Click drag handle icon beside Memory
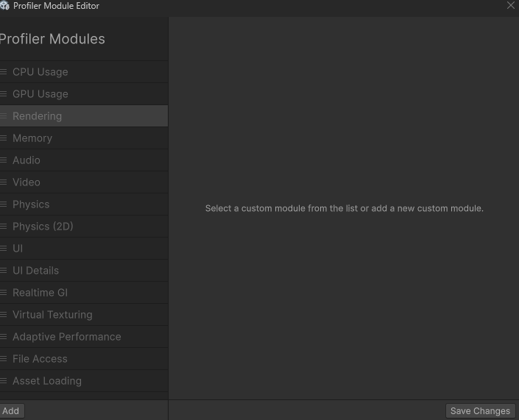 coord(4,138)
